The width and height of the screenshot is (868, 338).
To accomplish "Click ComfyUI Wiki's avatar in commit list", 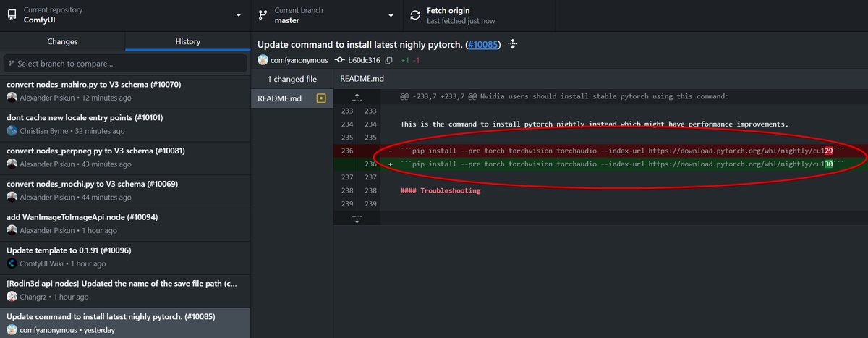I will (12, 263).
